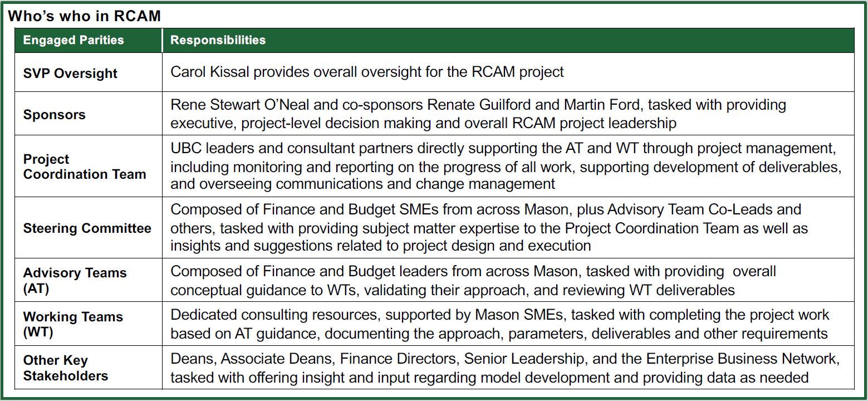Click the "overseeing communications and change management" line
868x401 pixels.
(x=362, y=183)
